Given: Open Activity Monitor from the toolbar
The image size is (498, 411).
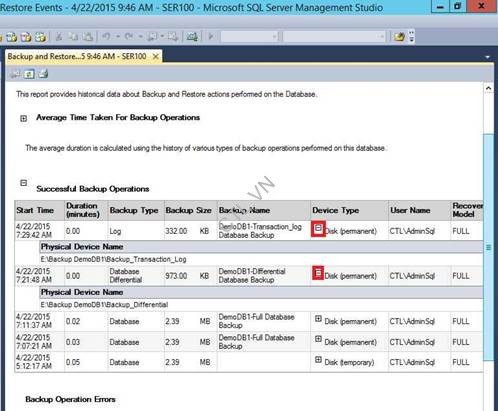Looking at the screenshot, I should coord(192,36).
